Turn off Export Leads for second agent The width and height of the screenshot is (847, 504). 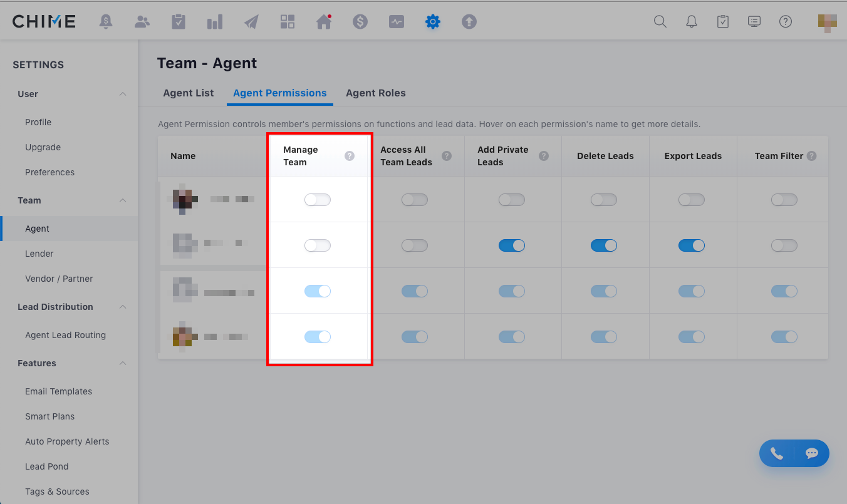coord(691,245)
